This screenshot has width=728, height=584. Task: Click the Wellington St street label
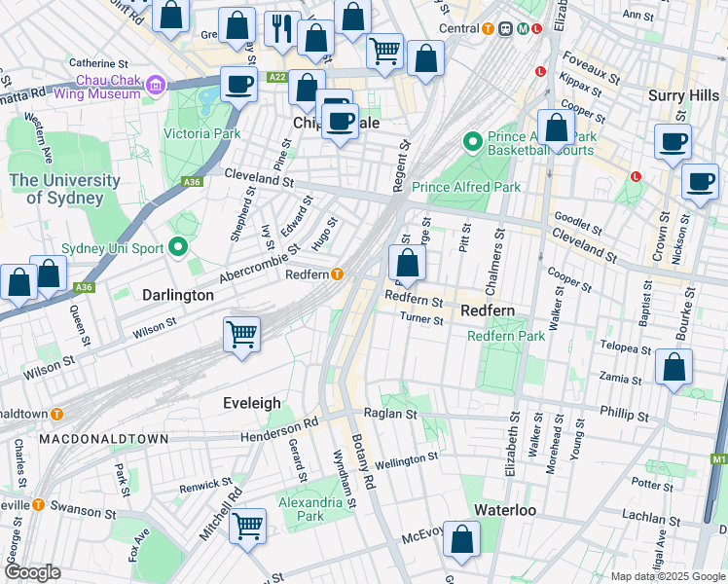point(406,460)
